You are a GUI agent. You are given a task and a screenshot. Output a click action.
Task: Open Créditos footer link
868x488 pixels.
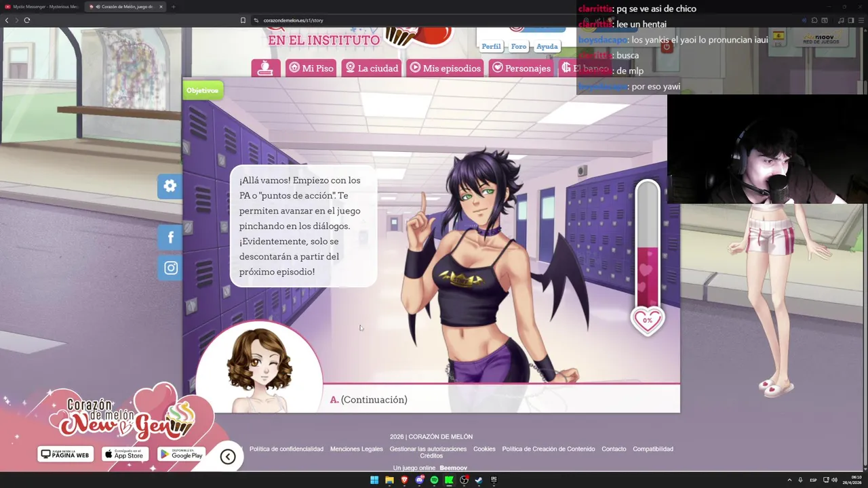click(x=431, y=455)
